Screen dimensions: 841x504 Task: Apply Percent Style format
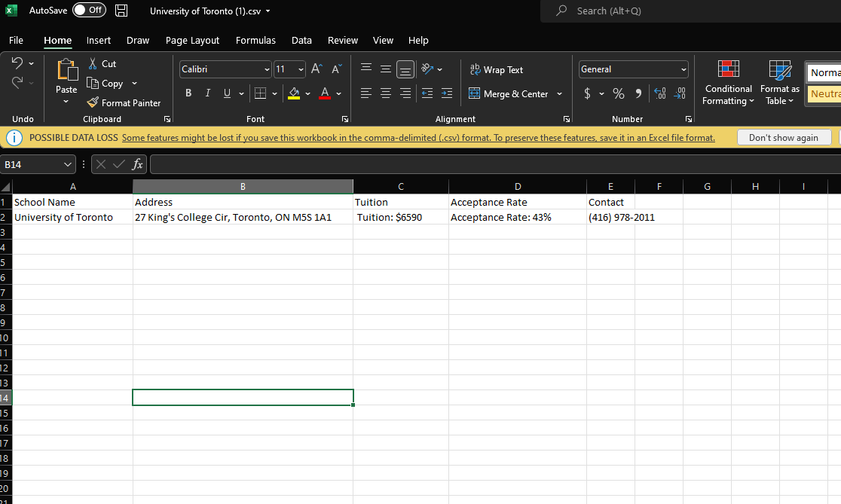tap(619, 94)
